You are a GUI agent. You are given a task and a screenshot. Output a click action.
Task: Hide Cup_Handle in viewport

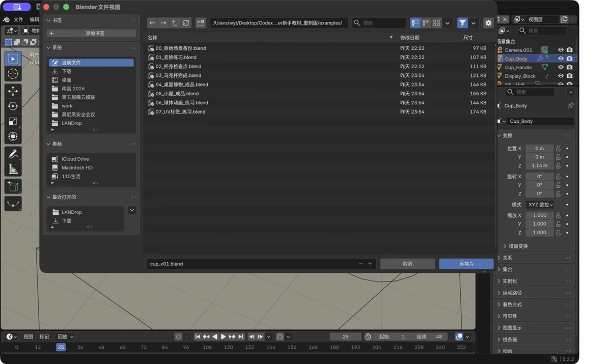click(561, 67)
